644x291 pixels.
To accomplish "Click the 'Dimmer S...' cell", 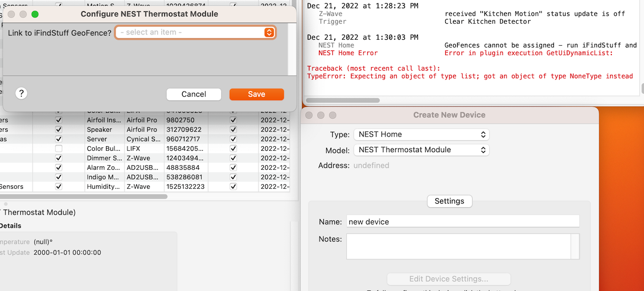I will click(x=104, y=158).
